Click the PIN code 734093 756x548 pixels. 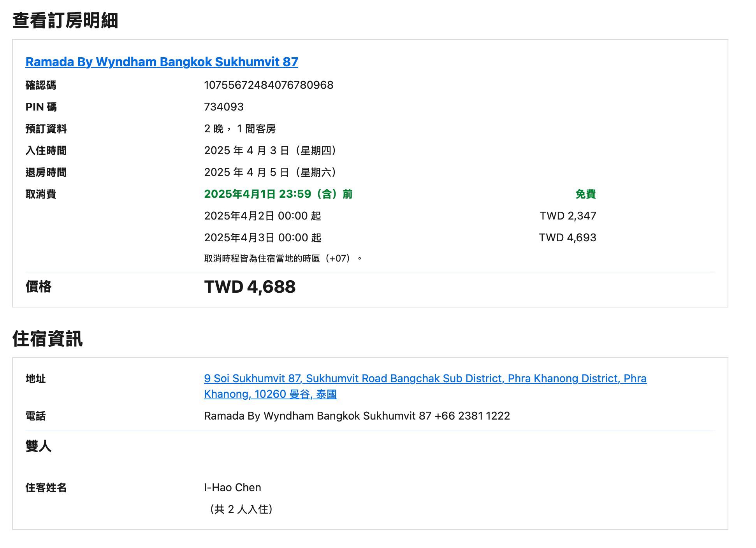click(224, 107)
